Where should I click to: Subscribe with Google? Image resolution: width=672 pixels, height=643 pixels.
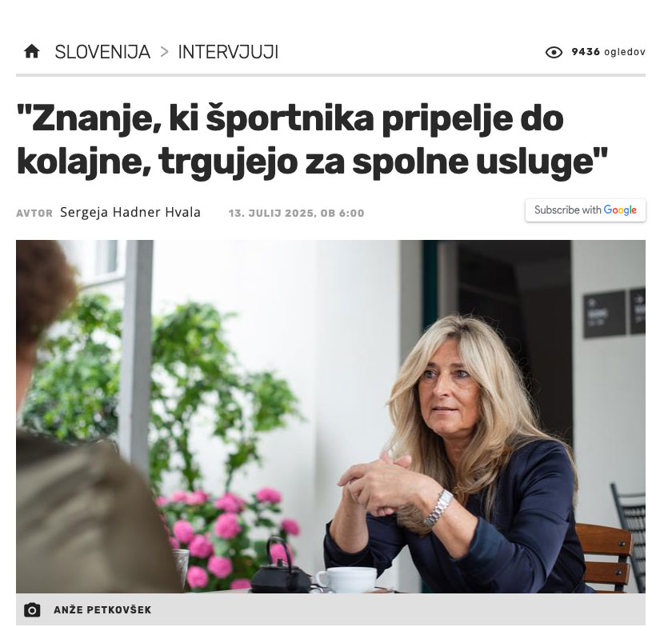pos(586,210)
